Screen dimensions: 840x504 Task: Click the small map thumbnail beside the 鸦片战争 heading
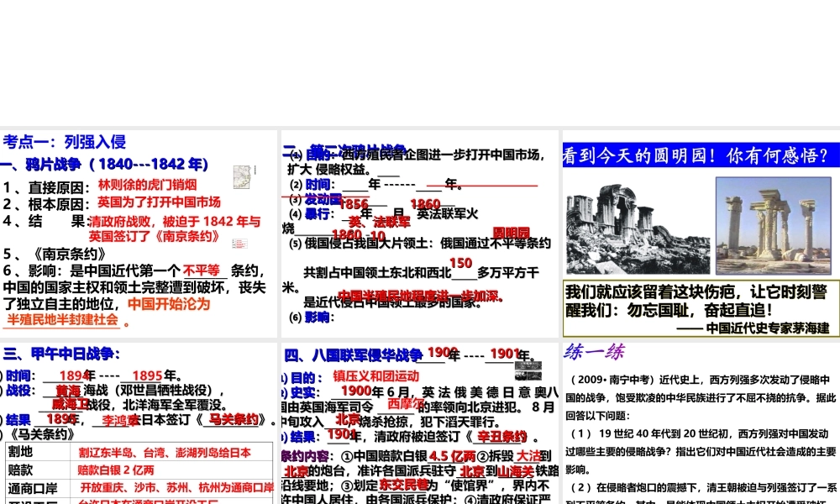coord(243,176)
